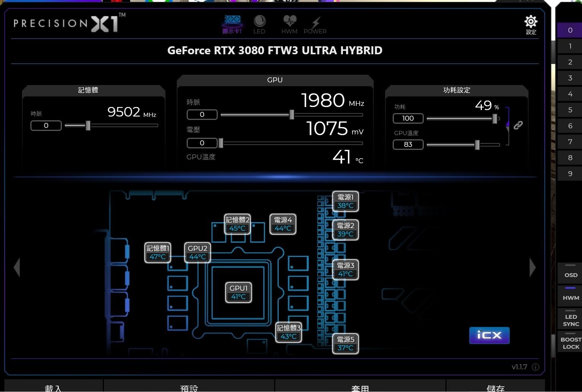Image resolution: width=582 pixels, height=392 pixels.
Task: Toggle BOOST LOCK
Action: click(570, 341)
